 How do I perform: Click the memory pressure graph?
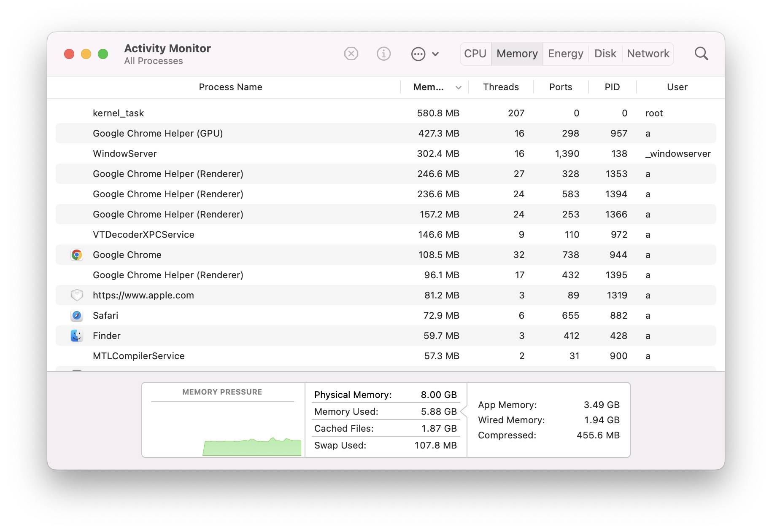point(252,446)
